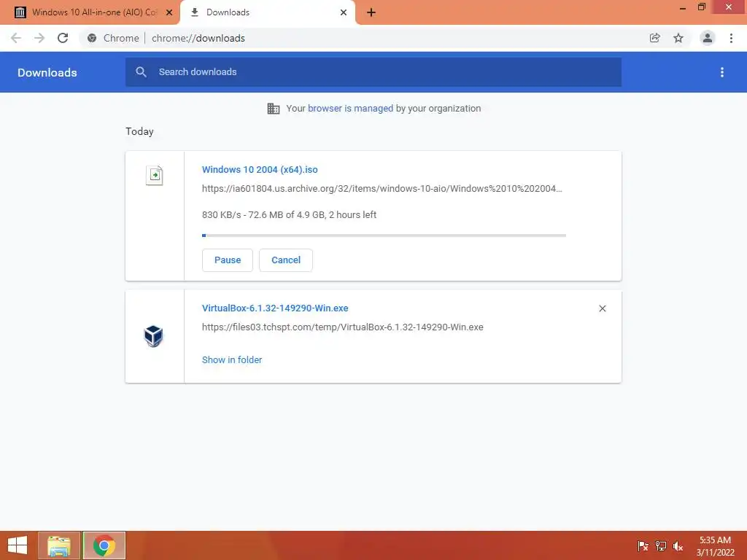The width and height of the screenshot is (747, 560).
Task: Minimize the Chrome window
Action: [x=683, y=7]
